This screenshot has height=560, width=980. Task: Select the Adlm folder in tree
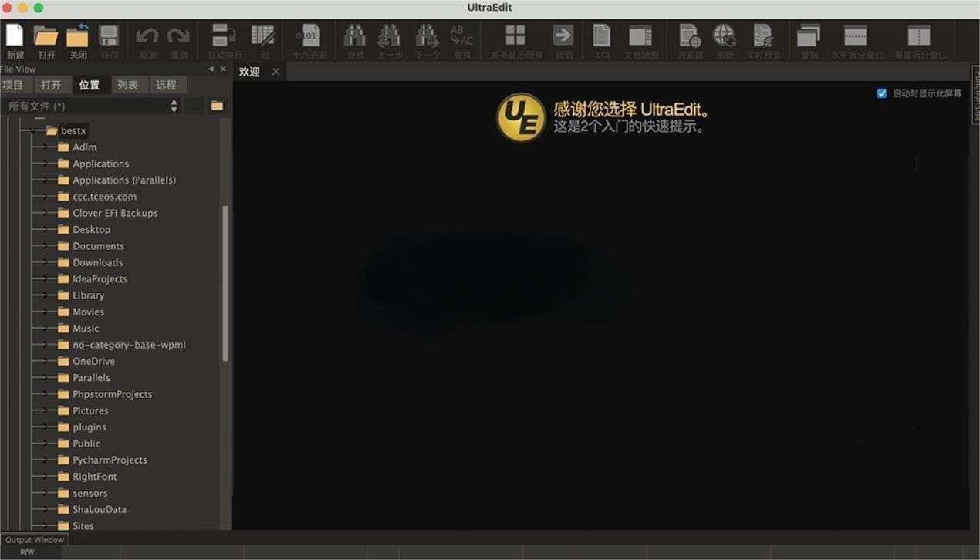pyautogui.click(x=85, y=147)
